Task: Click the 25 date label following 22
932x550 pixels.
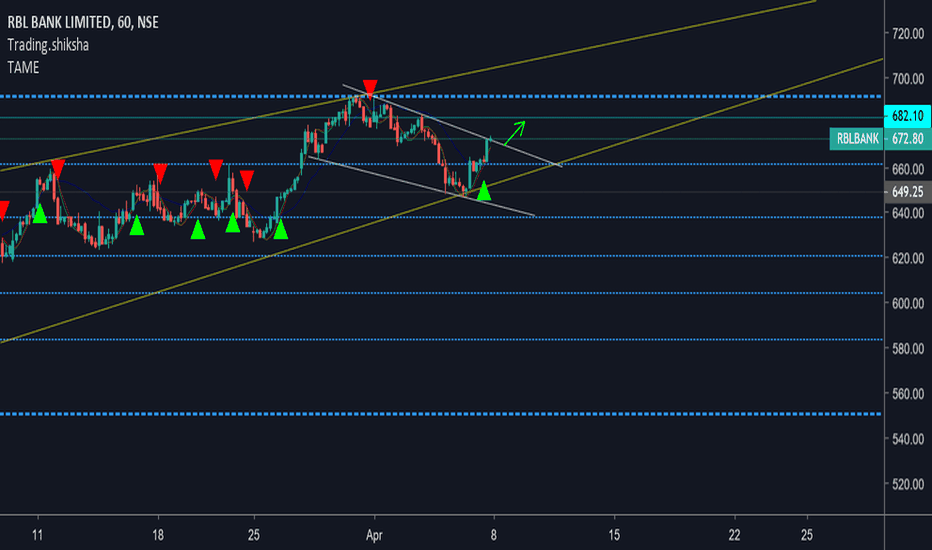Action: pyautogui.click(x=807, y=536)
